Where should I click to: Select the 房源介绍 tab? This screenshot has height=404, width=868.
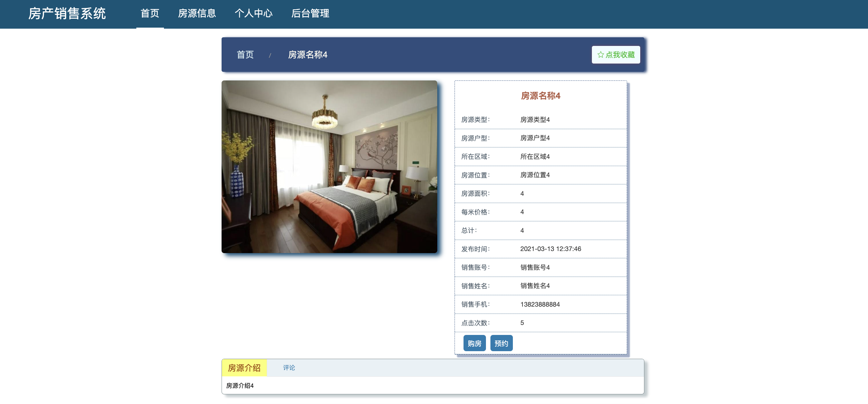244,368
